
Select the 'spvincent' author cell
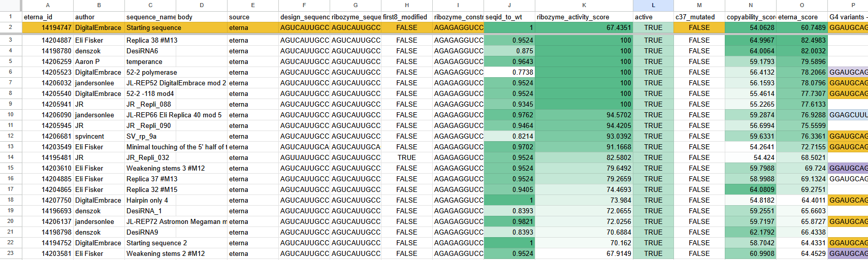click(x=99, y=136)
